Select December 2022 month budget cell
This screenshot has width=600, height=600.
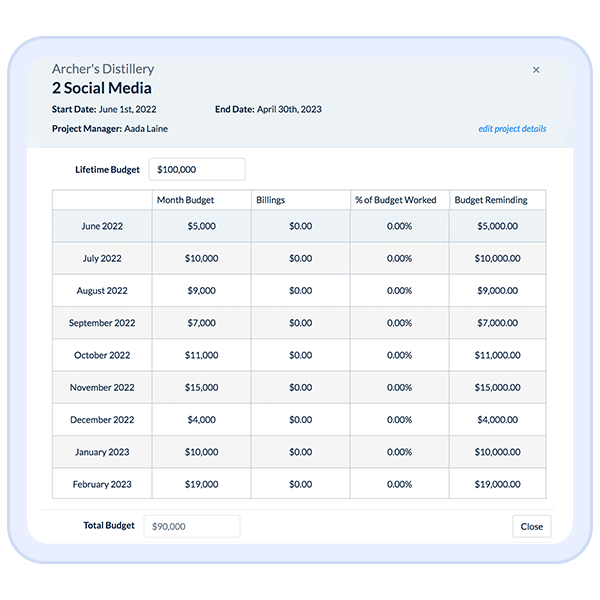click(x=201, y=420)
